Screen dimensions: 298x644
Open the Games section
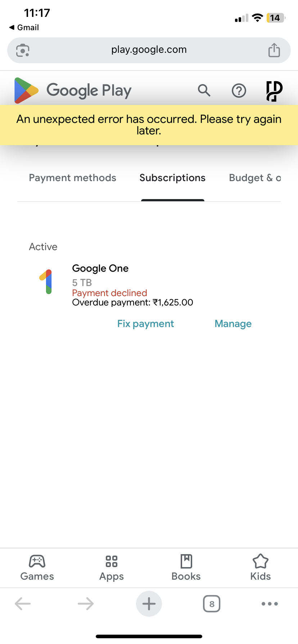point(37,567)
